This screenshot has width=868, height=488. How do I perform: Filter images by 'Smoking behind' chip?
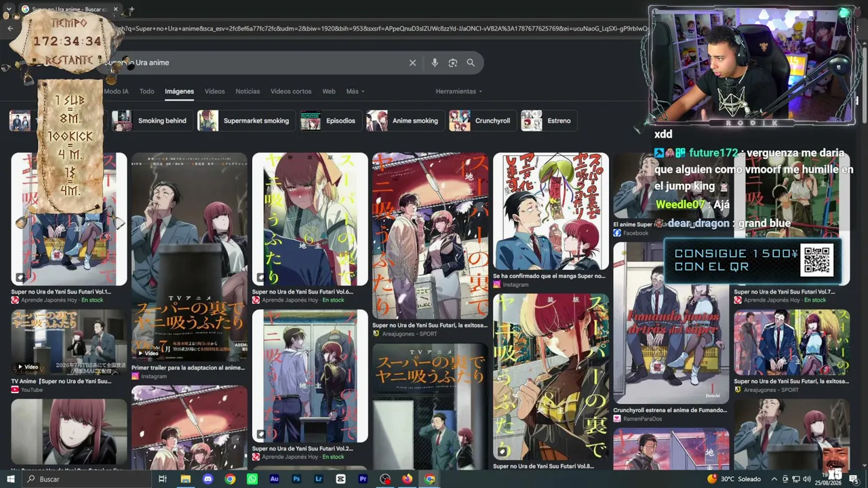151,121
